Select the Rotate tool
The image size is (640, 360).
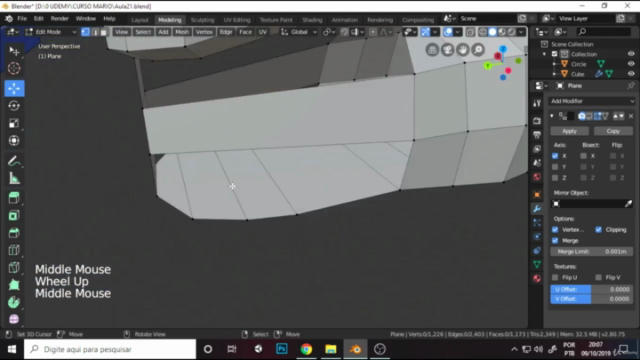click(14, 106)
